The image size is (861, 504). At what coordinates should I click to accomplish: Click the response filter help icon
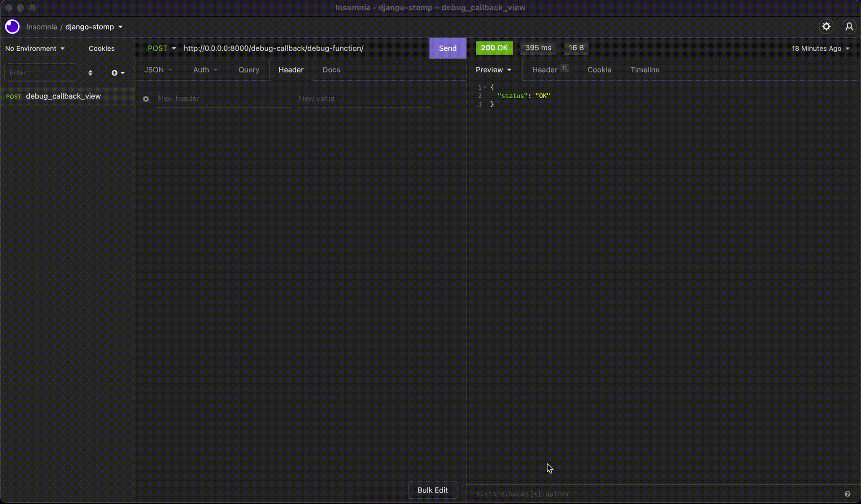[x=847, y=494]
